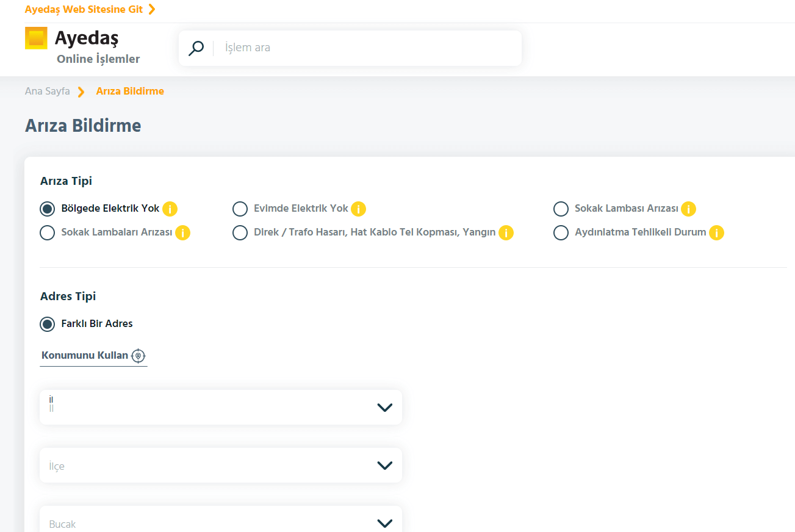Open the İlçe district dropdown
This screenshot has width=795, height=532.
(220, 465)
